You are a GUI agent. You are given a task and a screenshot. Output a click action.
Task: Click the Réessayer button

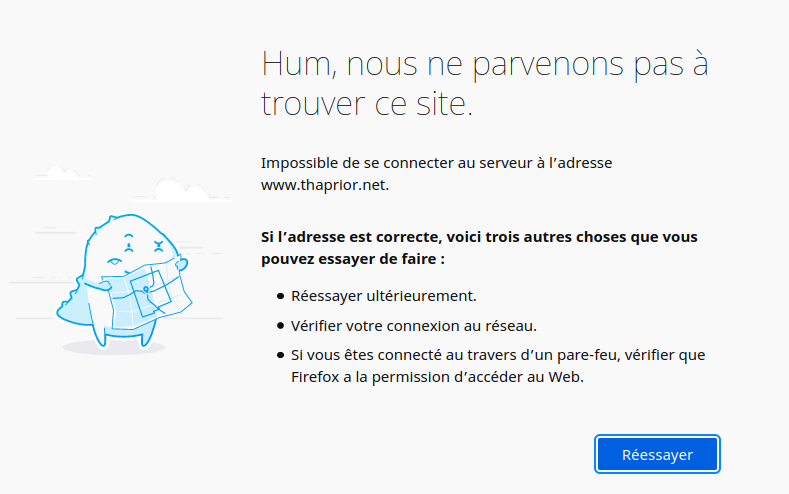click(657, 454)
